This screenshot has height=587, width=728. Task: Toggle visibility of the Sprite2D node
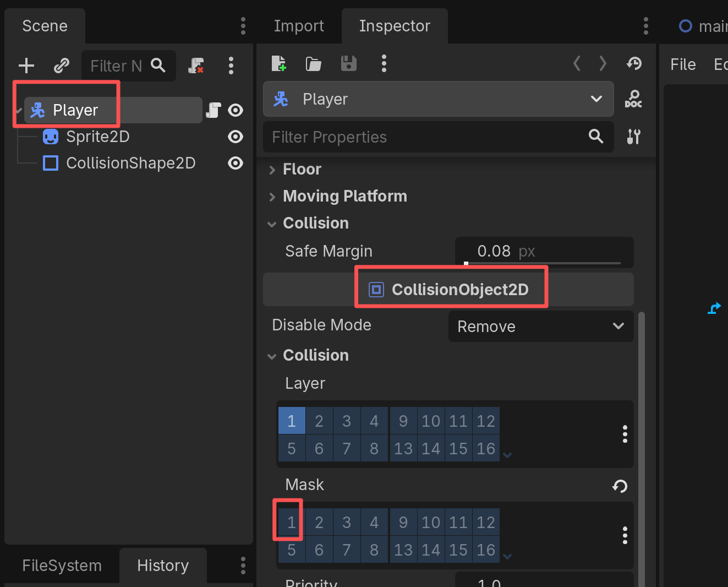[236, 137]
